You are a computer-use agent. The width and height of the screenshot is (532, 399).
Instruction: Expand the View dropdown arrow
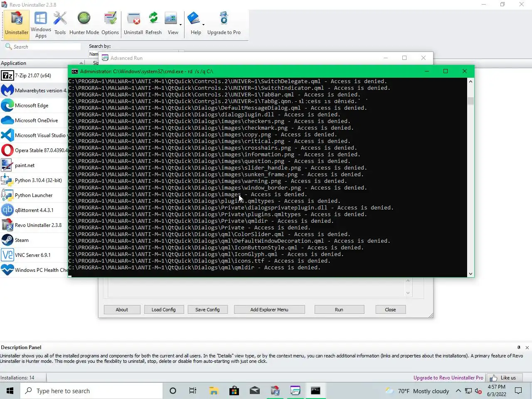click(180, 25)
